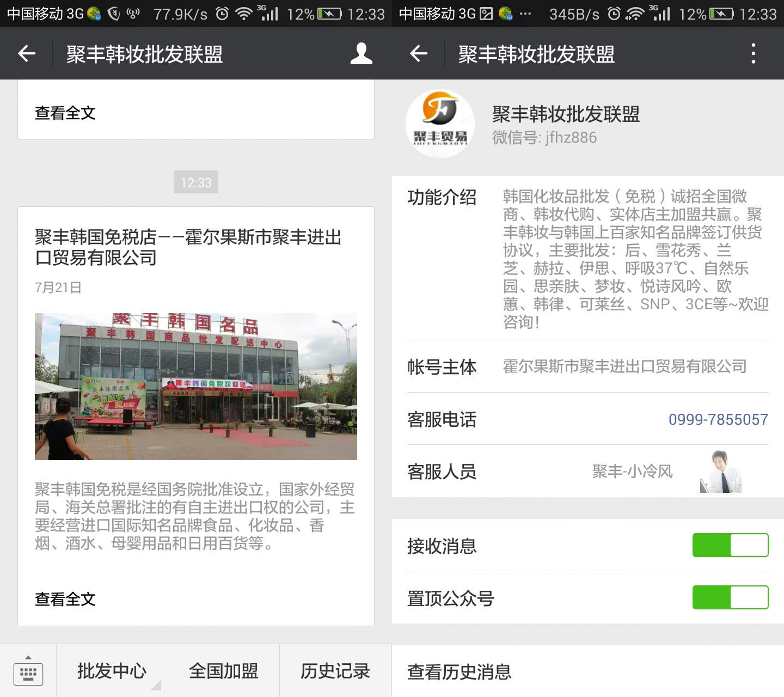Tap 查看历史消息 at the bottom
Screen dimensions: 784x697
click(x=459, y=672)
